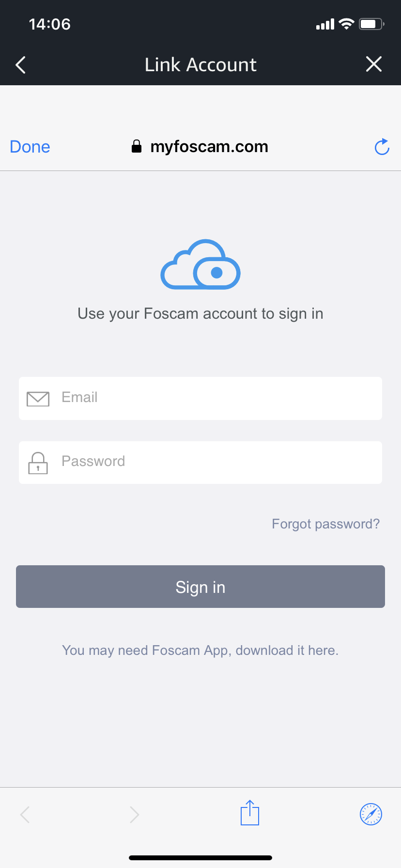The height and width of the screenshot is (868, 401).
Task: Go back using the Link Account back chevron
Action: (x=20, y=64)
